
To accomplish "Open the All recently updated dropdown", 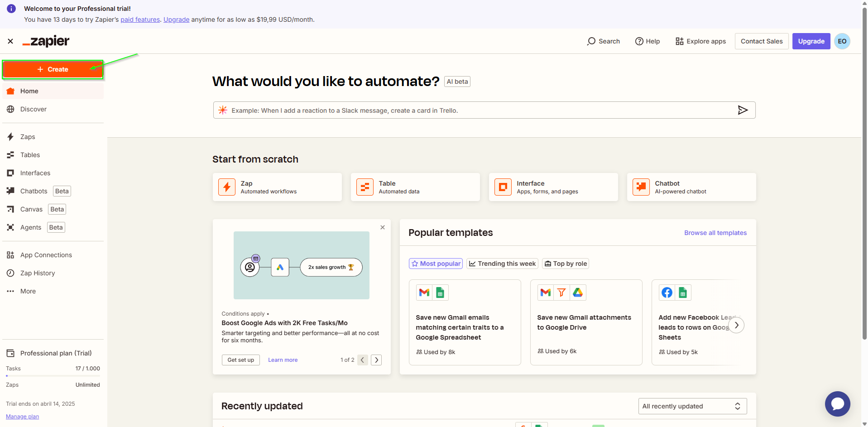I will click(692, 406).
